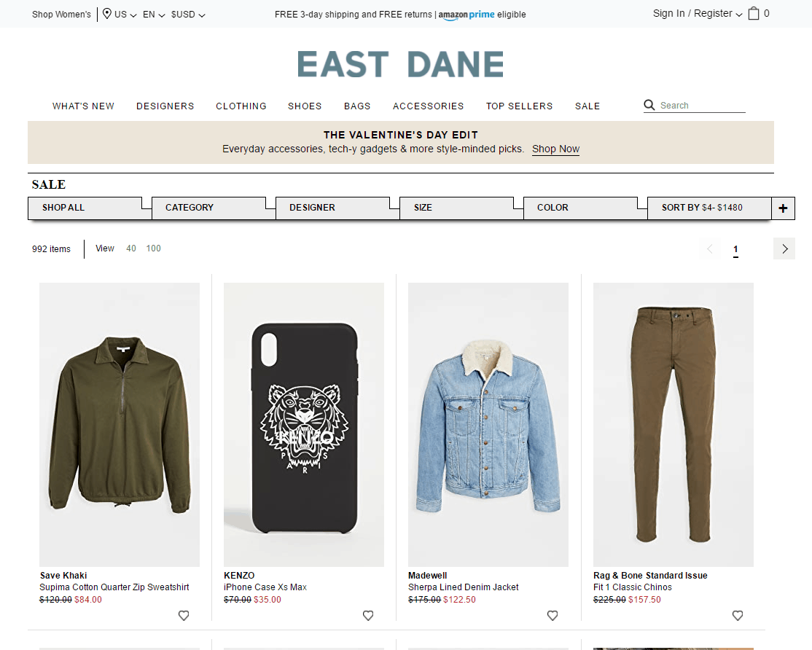Open Sale menu in navigation bar

point(587,106)
